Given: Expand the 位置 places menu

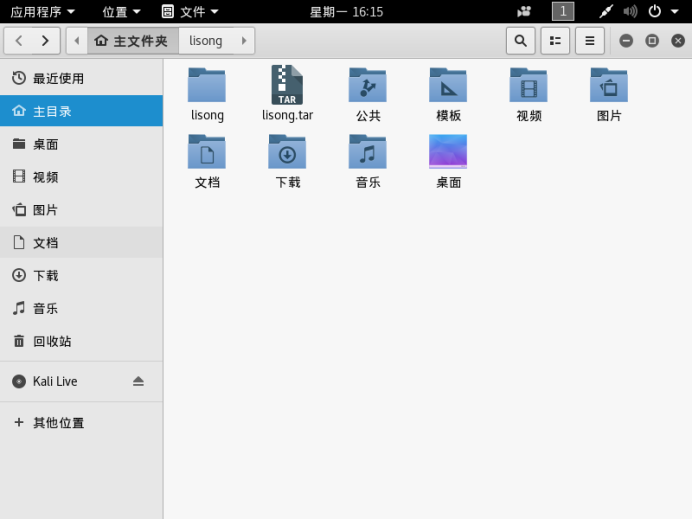Looking at the screenshot, I should [121, 11].
